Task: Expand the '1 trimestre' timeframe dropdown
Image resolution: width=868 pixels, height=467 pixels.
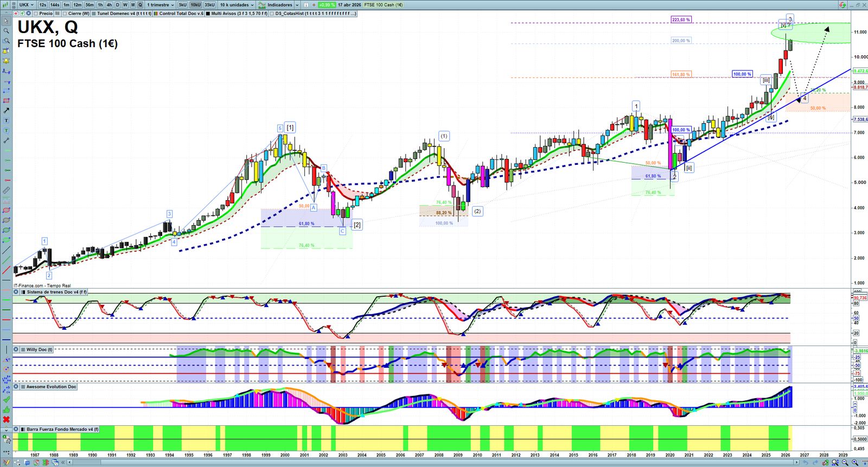Action: 161,5
